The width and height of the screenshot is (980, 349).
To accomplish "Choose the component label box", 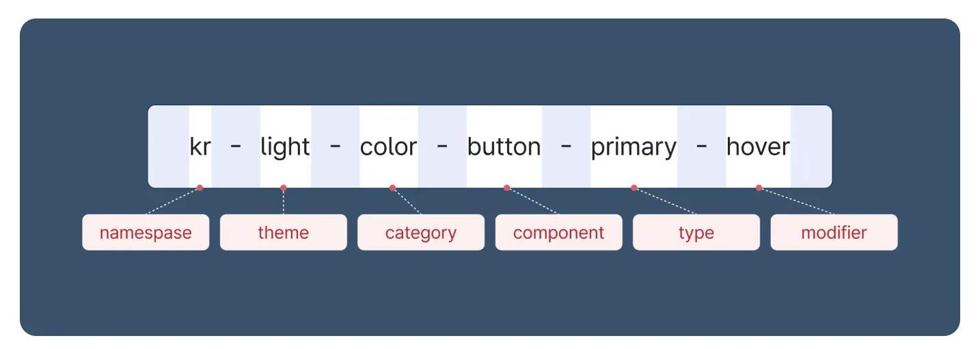I will click(x=558, y=233).
